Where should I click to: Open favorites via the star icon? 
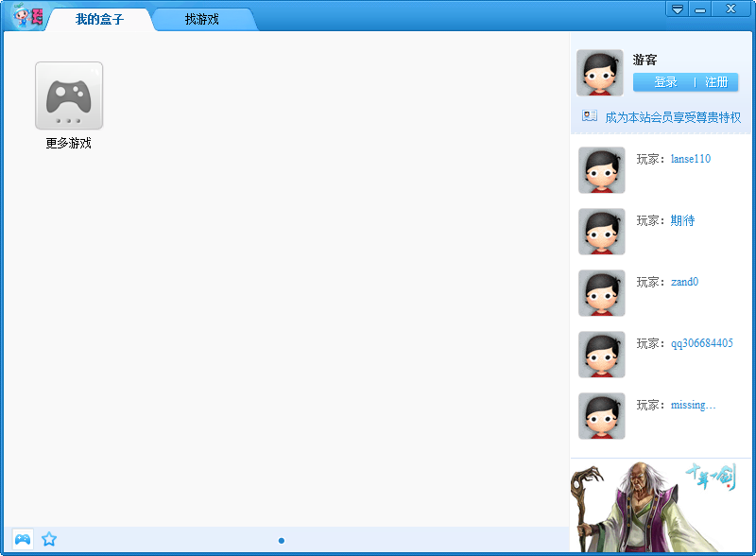tap(49, 539)
